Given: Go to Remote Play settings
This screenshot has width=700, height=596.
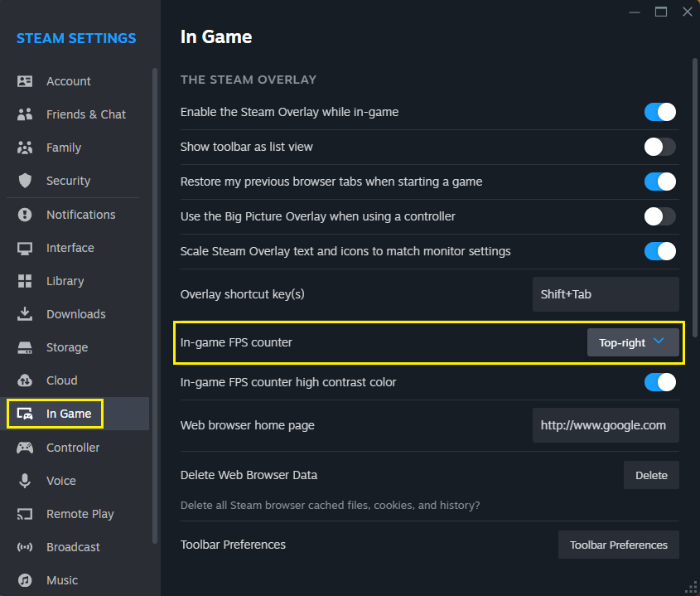Looking at the screenshot, I should [x=80, y=514].
